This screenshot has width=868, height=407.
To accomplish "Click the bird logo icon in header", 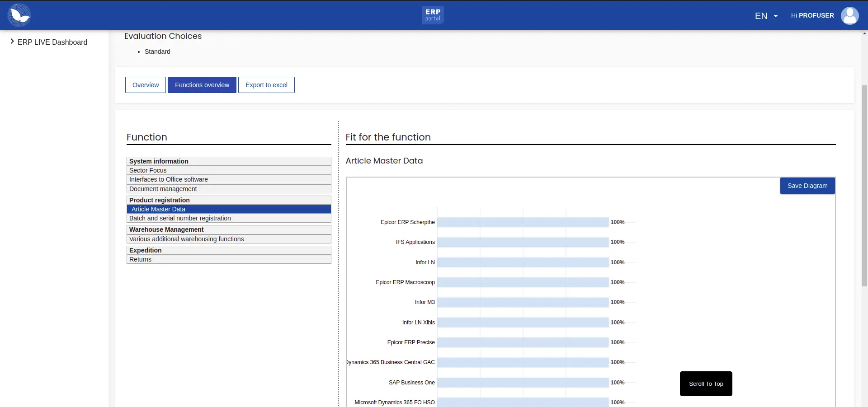I will click(19, 15).
